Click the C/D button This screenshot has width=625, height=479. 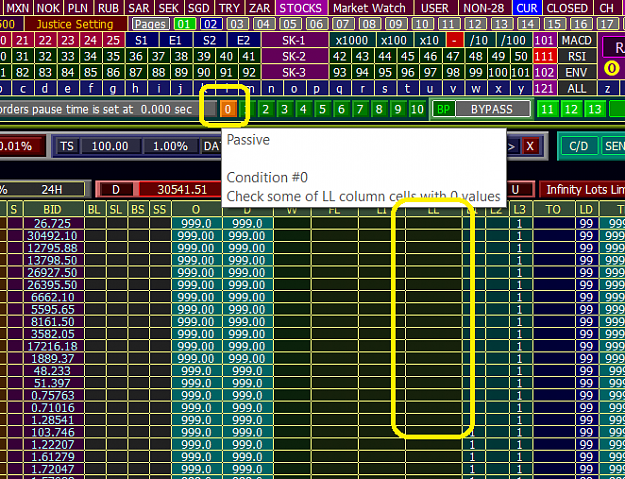pyautogui.click(x=578, y=146)
